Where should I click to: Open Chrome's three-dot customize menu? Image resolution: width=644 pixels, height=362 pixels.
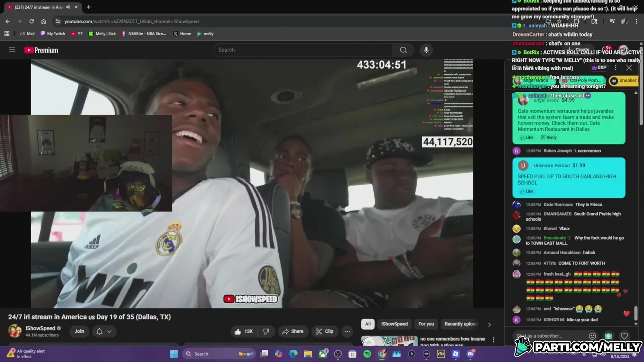click(637, 21)
